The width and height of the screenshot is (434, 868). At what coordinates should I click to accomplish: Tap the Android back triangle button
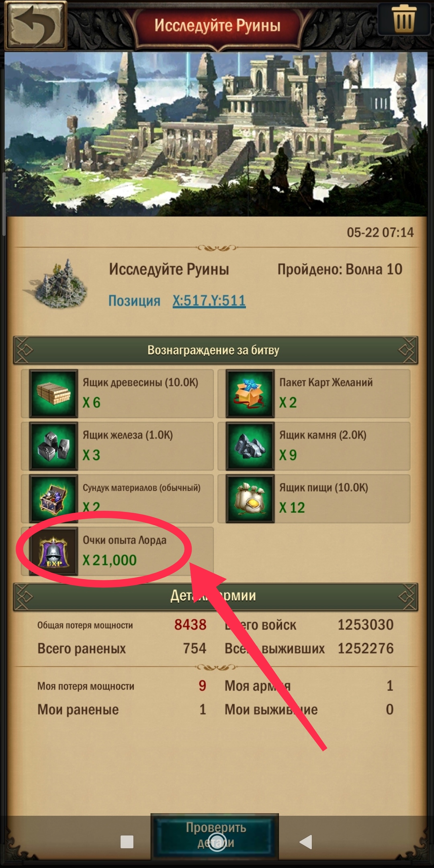[x=306, y=842]
